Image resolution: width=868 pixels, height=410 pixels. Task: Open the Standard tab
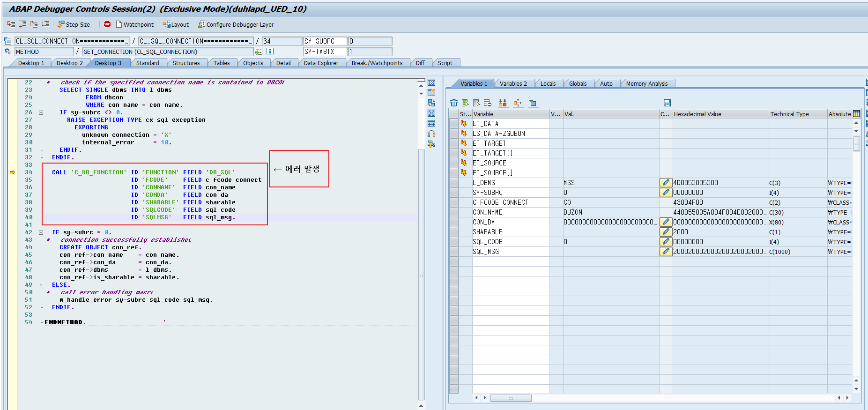click(148, 63)
